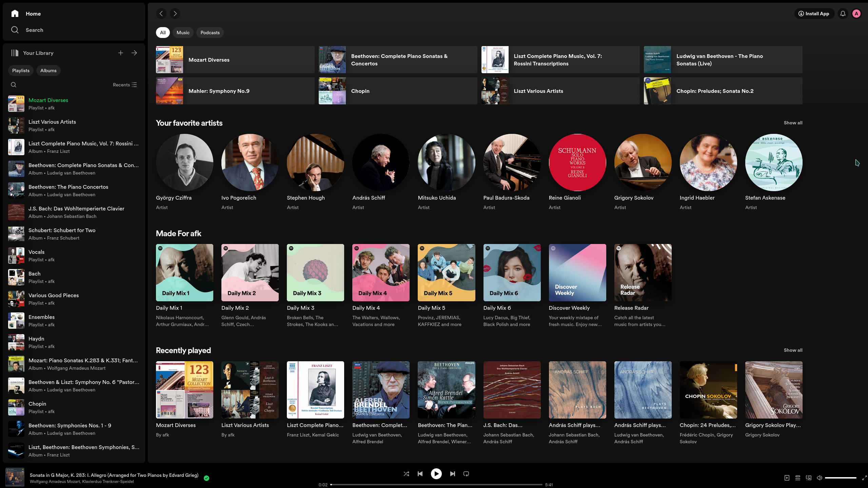Select Haydn playlist in library

pyautogui.click(x=74, y=342)
